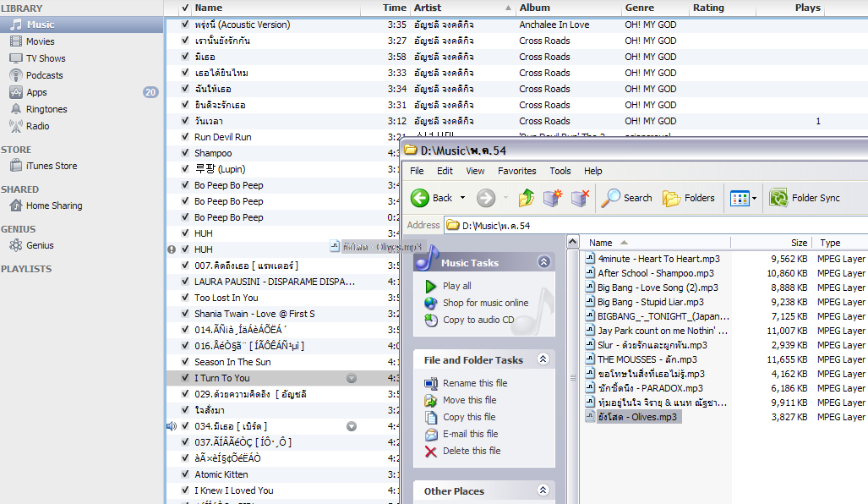868x504 pixels.
Task: Uncheck the I Turn To You checkbox
Action: (x=185, y=378)
